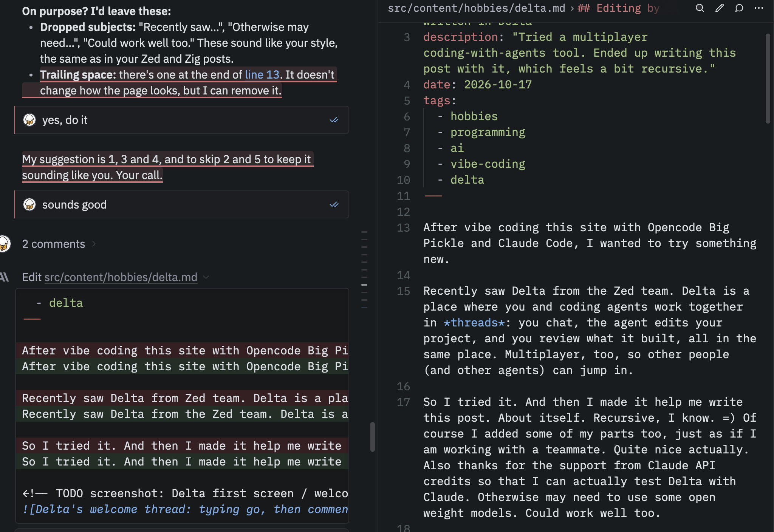Select the "yes, do it" message box
This screenshot has height=532, width=774.
182,120
